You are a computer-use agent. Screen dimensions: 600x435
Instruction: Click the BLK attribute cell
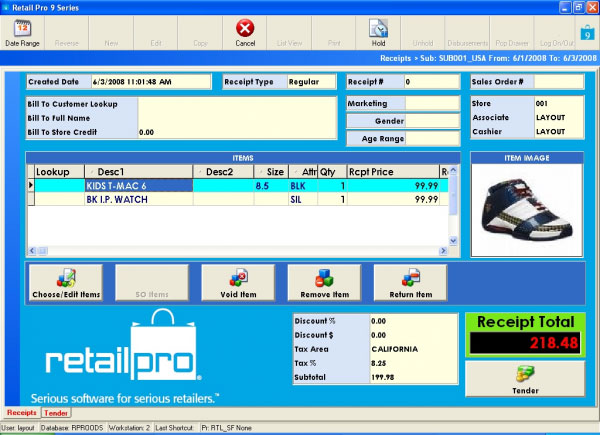(303, 186)
